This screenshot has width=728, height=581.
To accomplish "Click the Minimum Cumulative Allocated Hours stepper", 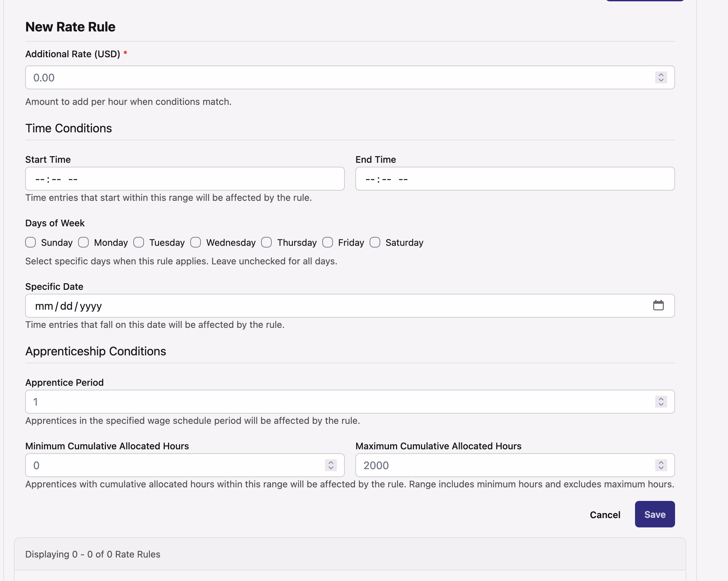I will click(x=331, y=465).
